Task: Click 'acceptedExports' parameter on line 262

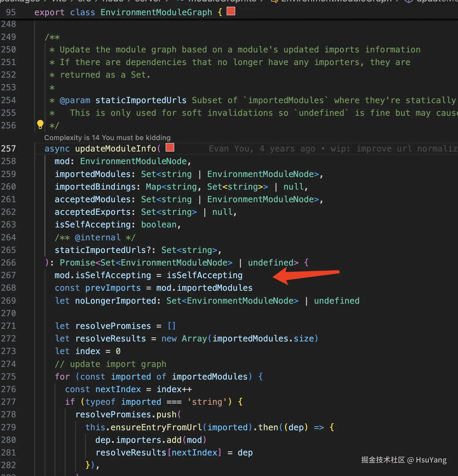Action: tap(93, 212)
